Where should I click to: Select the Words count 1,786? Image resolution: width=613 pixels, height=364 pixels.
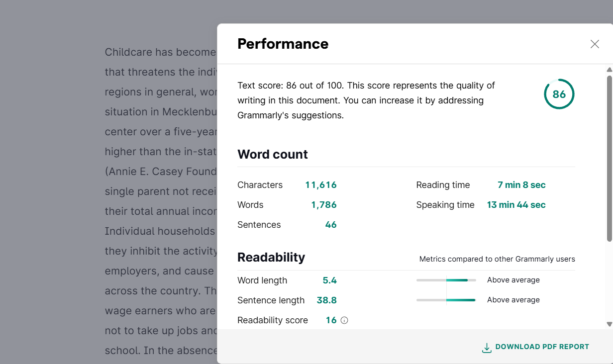pyautogui.click(x=324, y=205)
